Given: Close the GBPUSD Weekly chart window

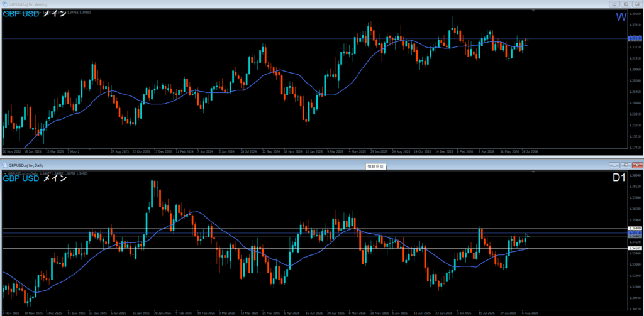Looking at the screenshot, I should [637, 4].
